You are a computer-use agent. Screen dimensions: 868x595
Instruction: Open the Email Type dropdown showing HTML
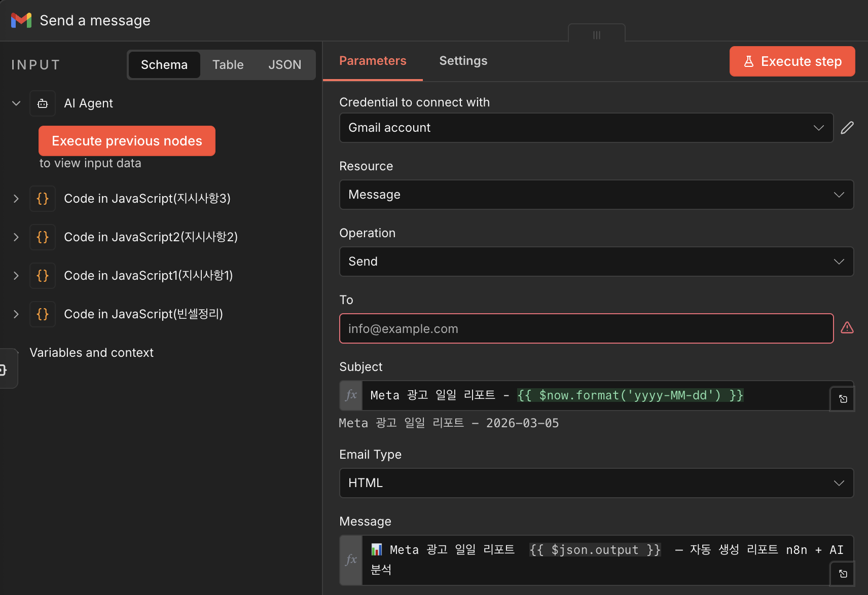pyautogui.click(x=596, y=483)
